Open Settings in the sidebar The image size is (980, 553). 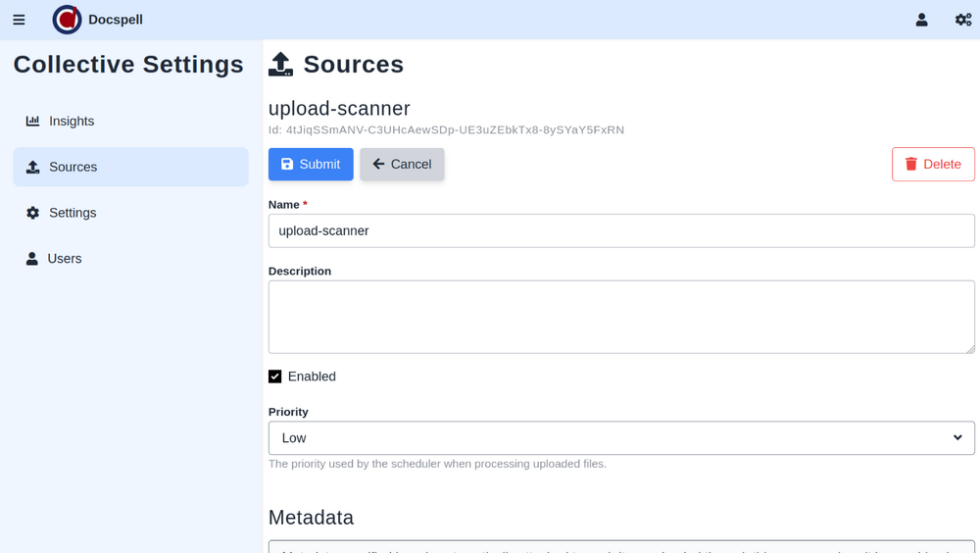73,213
